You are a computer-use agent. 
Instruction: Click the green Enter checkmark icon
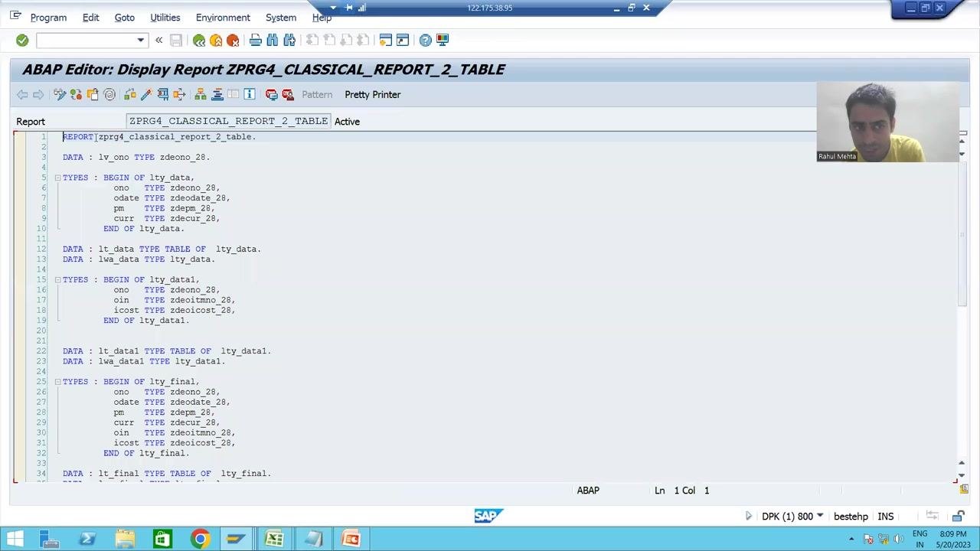click(22, 40)
